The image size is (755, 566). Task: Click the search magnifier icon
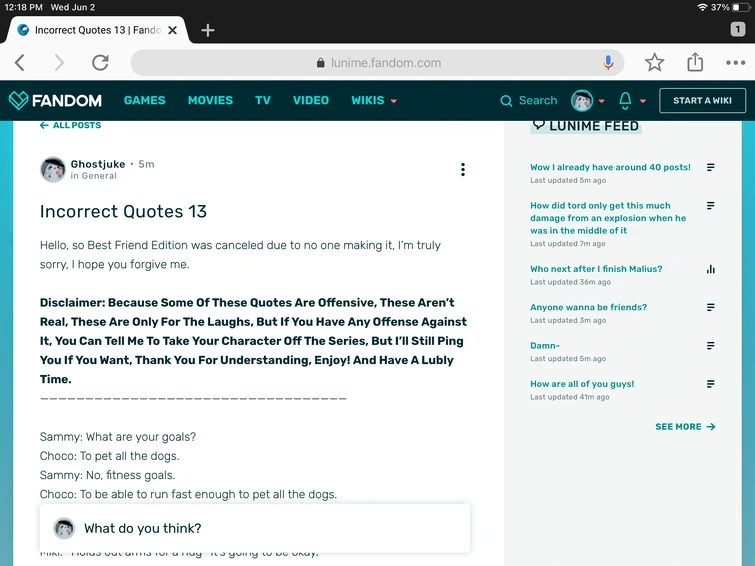(x=506, y=101)
